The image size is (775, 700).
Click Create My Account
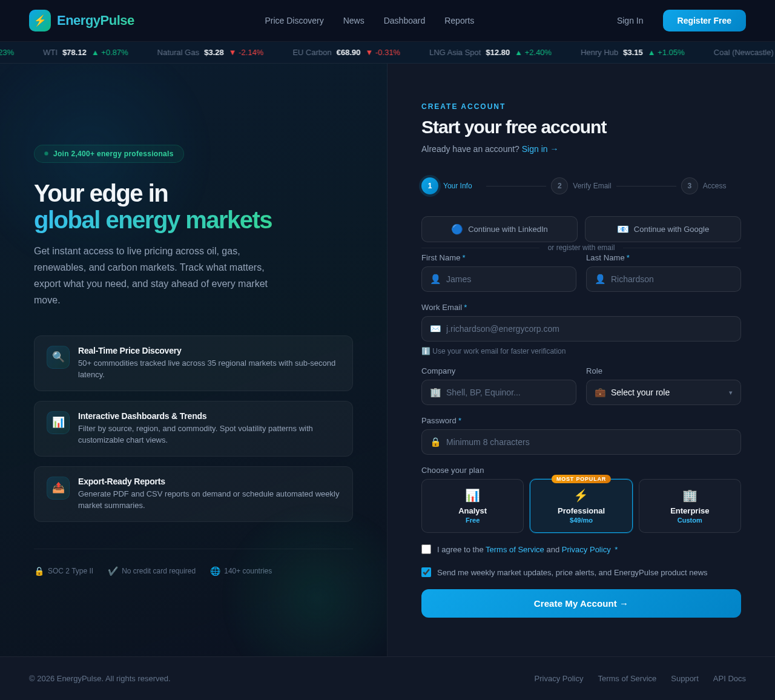[581, 603]
